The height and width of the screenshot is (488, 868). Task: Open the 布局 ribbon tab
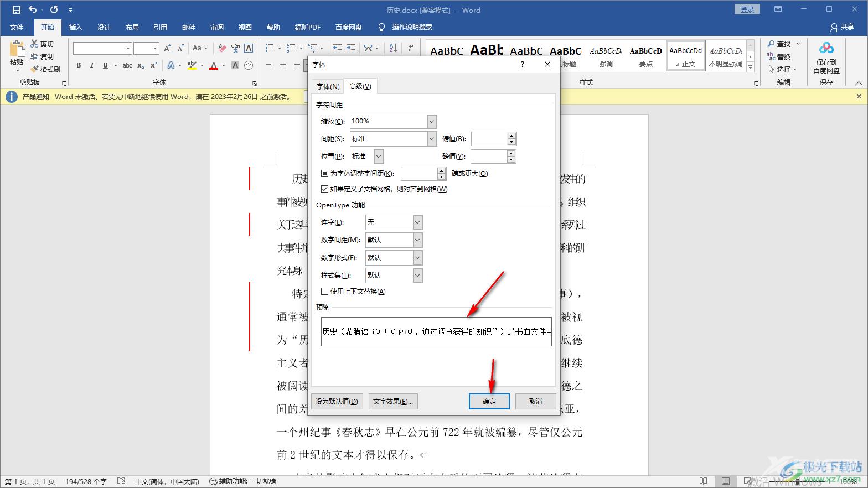[132, 27]
